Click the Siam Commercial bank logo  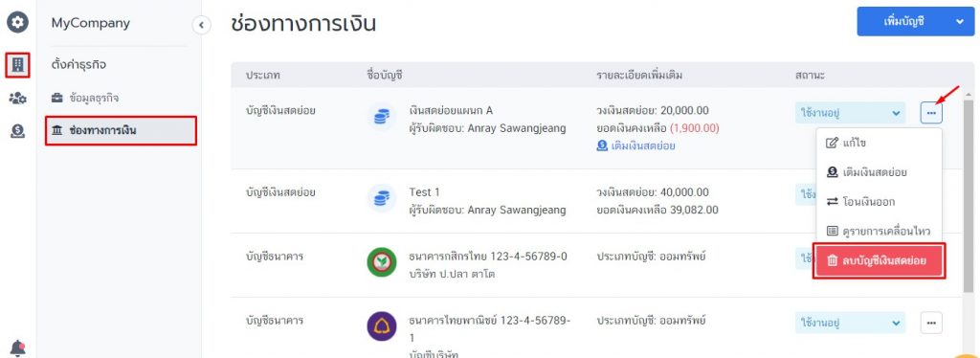(x=381, y=326)
